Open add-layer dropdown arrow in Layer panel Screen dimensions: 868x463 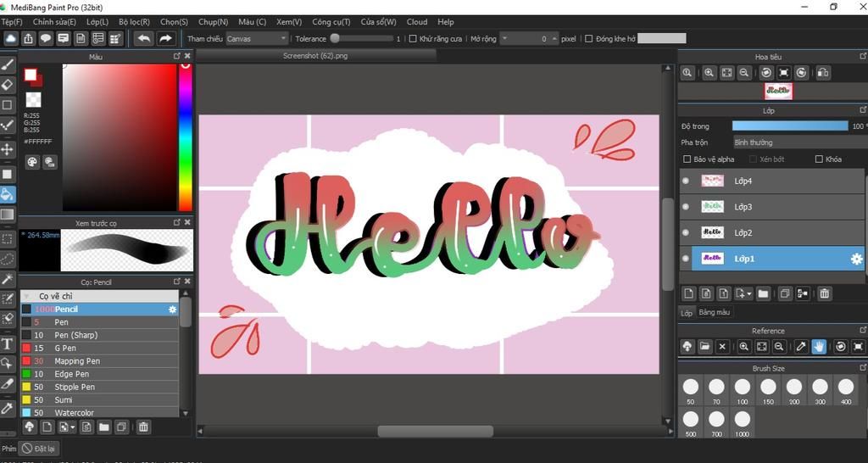point(749,293)
